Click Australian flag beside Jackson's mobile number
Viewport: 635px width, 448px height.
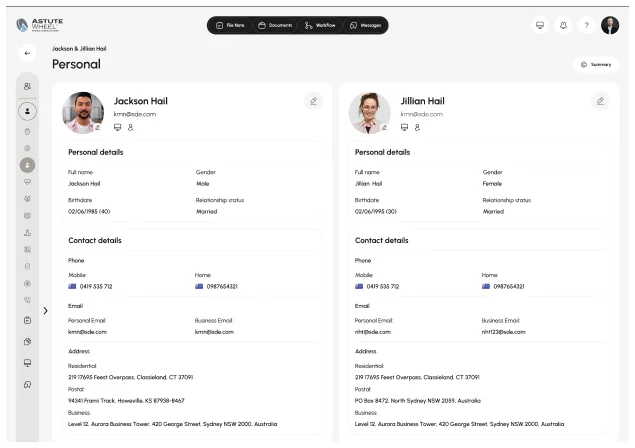click(x=72, y=286)
